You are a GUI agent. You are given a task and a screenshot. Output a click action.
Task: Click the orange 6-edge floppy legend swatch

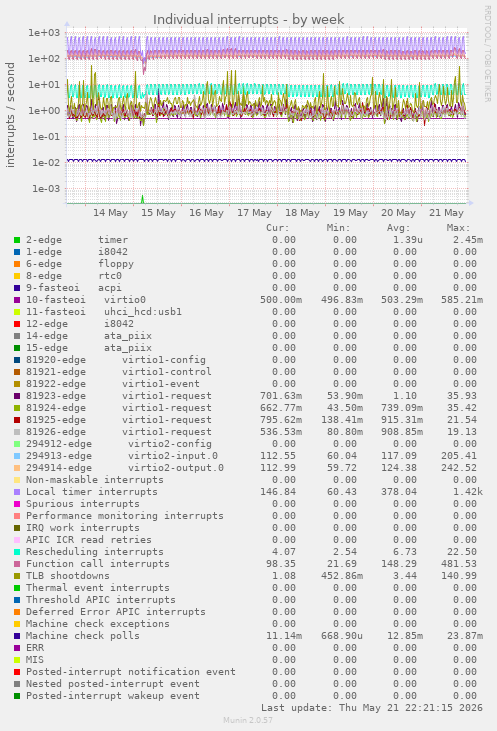click(17, 264)
